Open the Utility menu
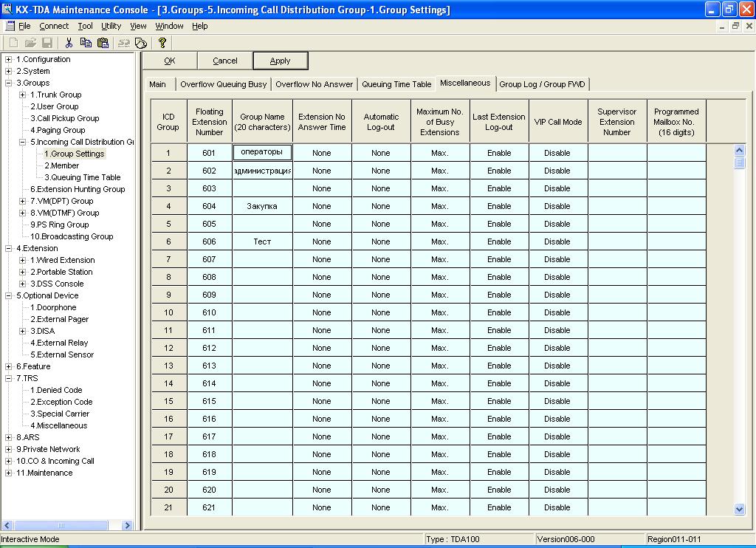This screenshot has width=756, height=548. [x=111, y=26]
